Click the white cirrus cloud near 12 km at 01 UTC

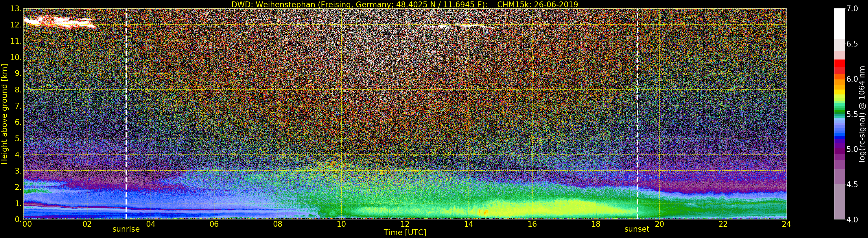pos(59,22)
